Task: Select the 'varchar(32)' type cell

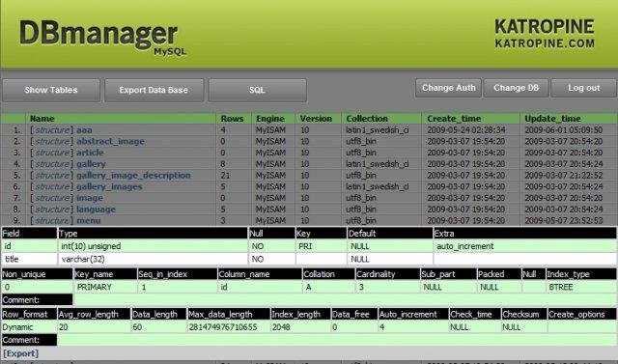Action: tap(153, 259)
